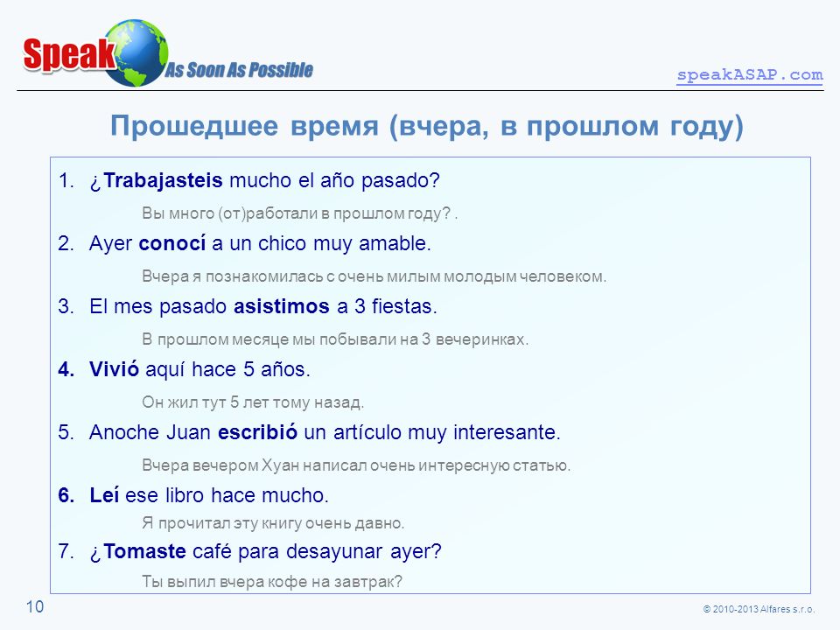Click the translation 'В прошлом месяце мы побывали'
This screenshot has width=840, height=630.
click(269, 339)
